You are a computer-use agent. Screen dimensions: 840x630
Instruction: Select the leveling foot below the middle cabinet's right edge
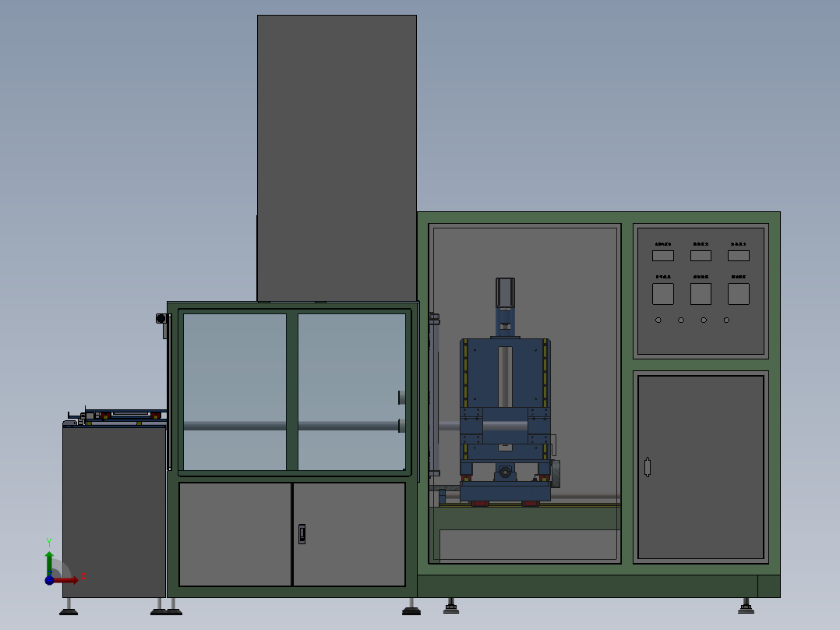(411, 607)
